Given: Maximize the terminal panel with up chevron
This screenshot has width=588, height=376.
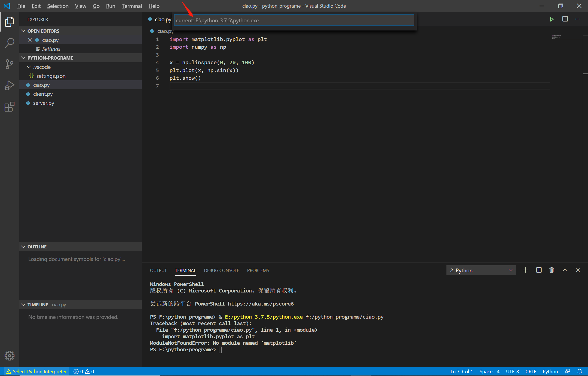Looking at the screenshot, I should (565, 270).
